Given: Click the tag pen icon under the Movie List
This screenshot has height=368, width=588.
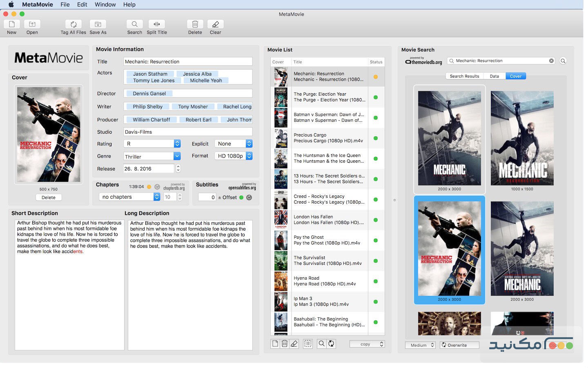Looking at the screenshot, I should point(294,343).
